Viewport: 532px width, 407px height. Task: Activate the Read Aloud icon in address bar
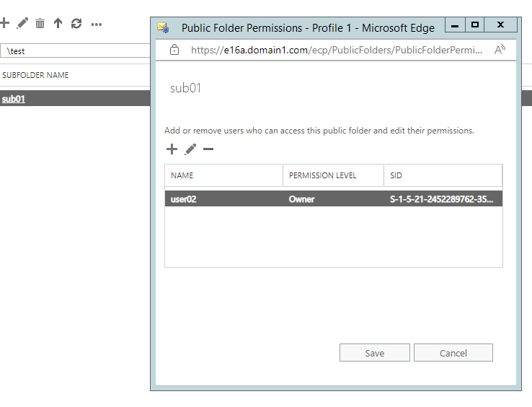500,50
